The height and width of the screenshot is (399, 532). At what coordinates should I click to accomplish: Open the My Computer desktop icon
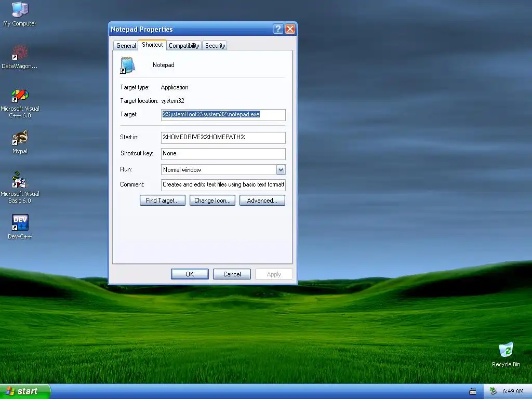click(x=20, y=14)
